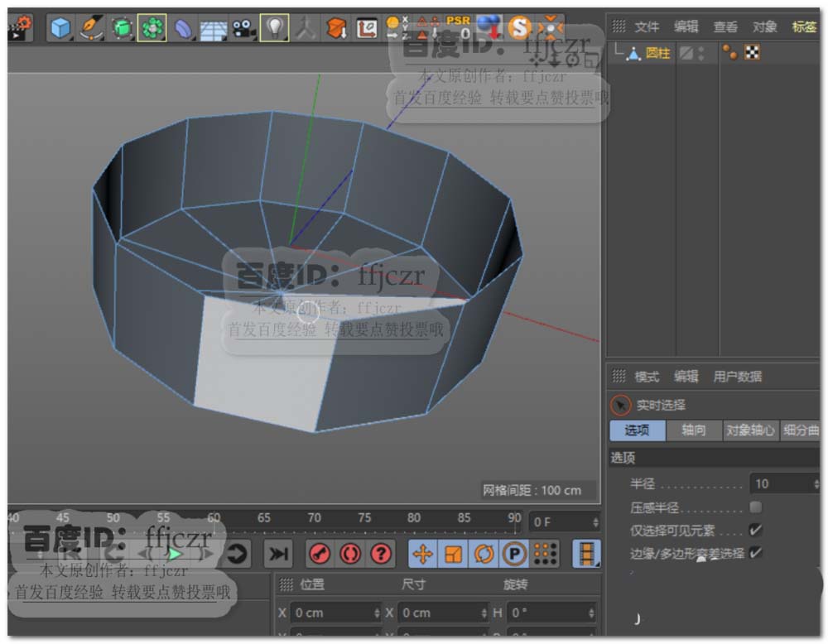This screenshot has width=828, height=644.
Task: Click the axis path tool icon
Action: coord(367,27)
